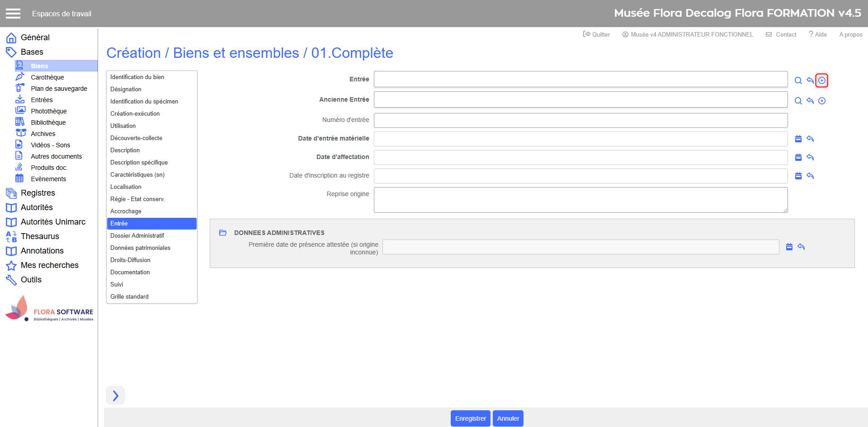Expand the Thesaurus sidebar section
This screenshot has width=868, height=427.
click(x=39, y=236)
